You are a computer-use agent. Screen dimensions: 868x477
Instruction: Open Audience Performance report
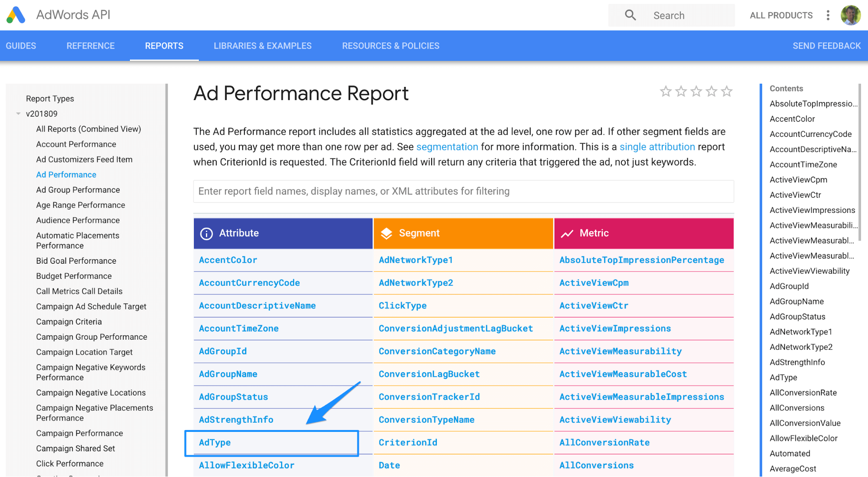78,220
